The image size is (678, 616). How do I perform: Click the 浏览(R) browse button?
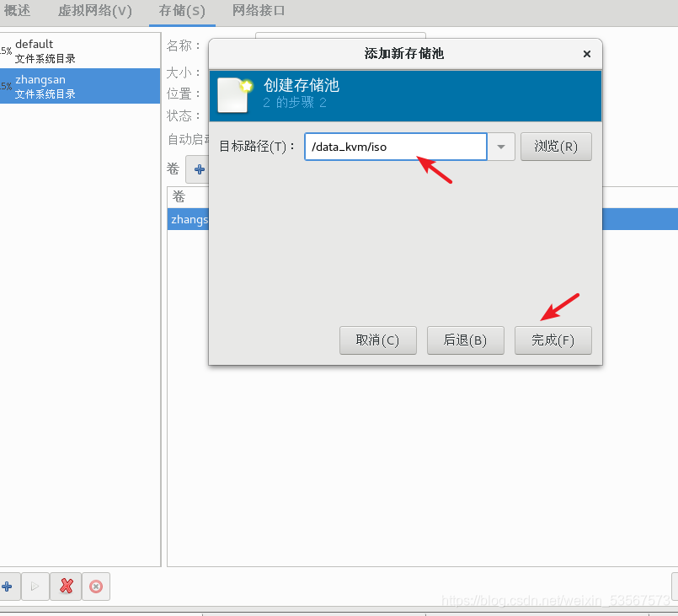556,146
